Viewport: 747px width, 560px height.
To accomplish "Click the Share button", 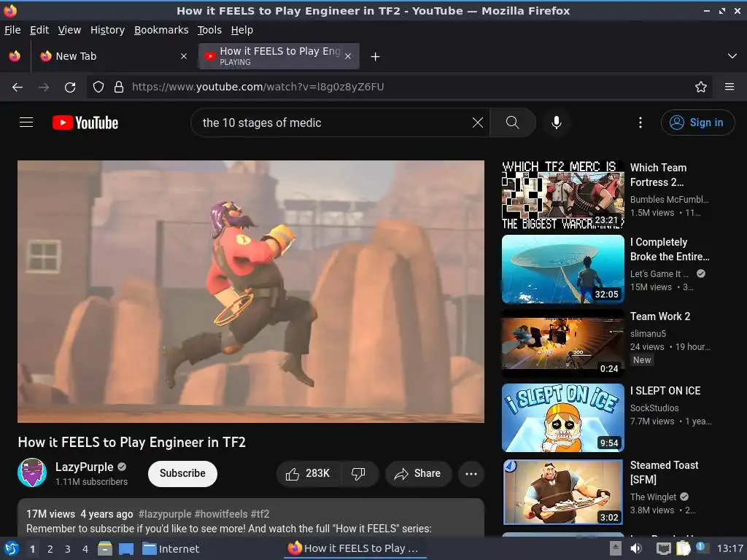I will (418, 473).
